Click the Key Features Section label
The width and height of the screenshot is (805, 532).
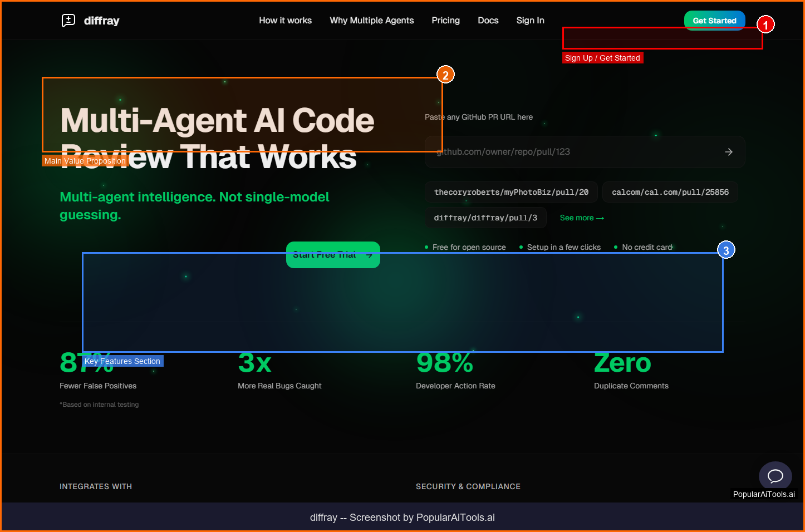(x=122, y=361)
